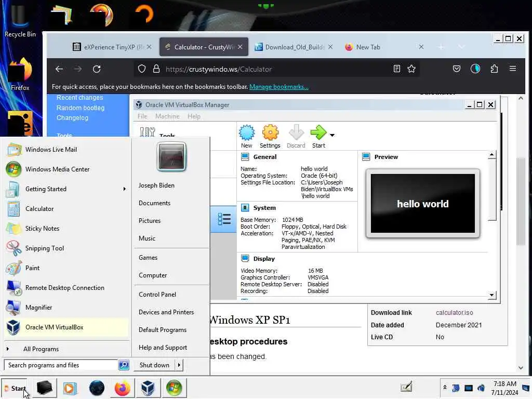Click the calculator.iso download link
532x399 pixels.
point(454,313)
